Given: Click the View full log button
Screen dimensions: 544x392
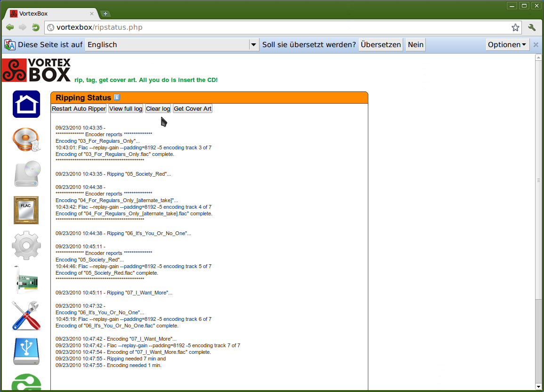Looking at the screenshot, I should point(125,109).
